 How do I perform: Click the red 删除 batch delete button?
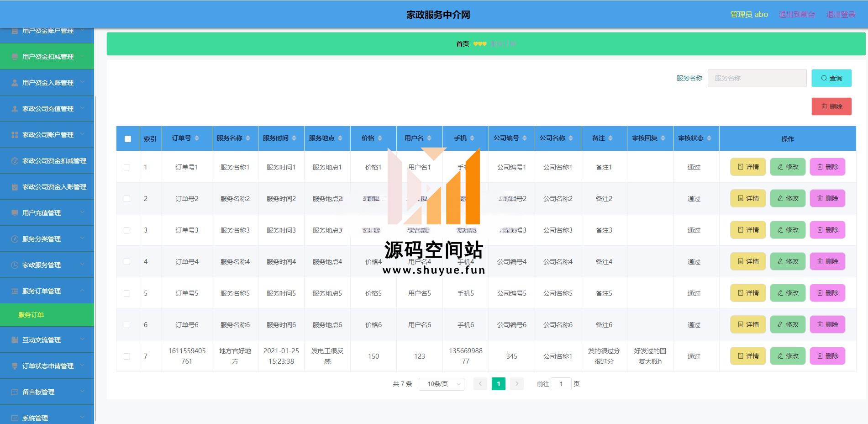coord(831,106)
